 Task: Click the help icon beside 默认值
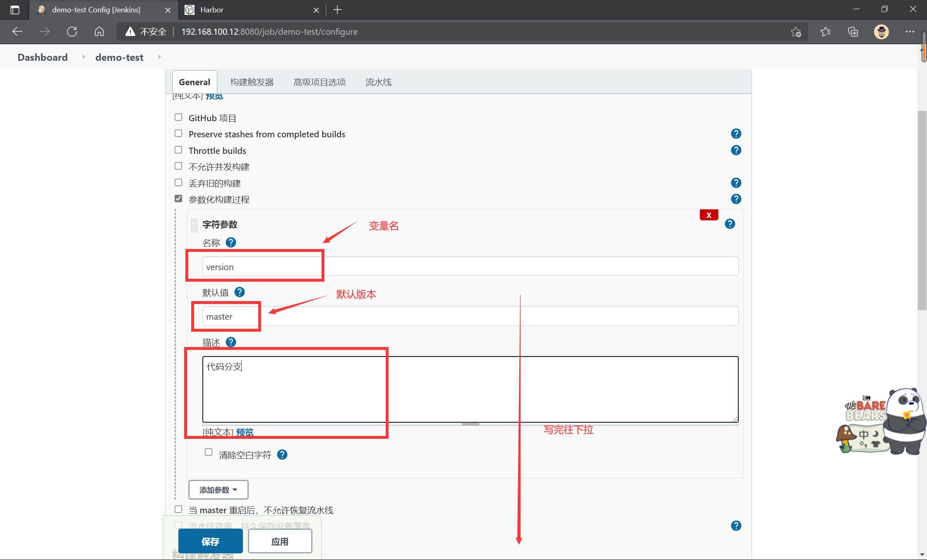coord(239,292)
